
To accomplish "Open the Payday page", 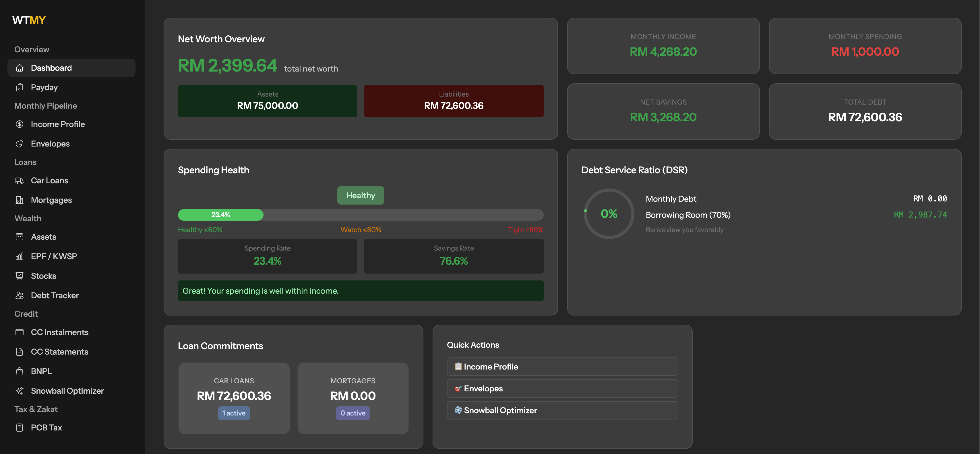I will click(x=71, y=87).
